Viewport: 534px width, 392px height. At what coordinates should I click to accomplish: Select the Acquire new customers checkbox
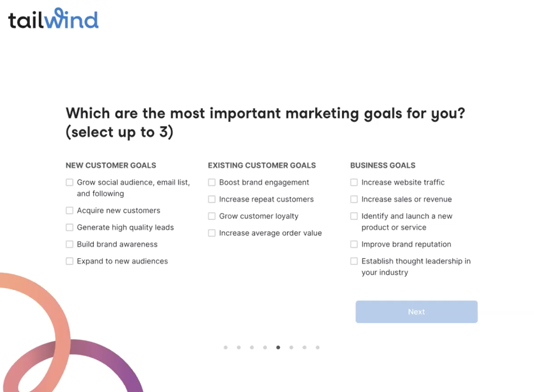pyautogui.click(x=70, y=211)
